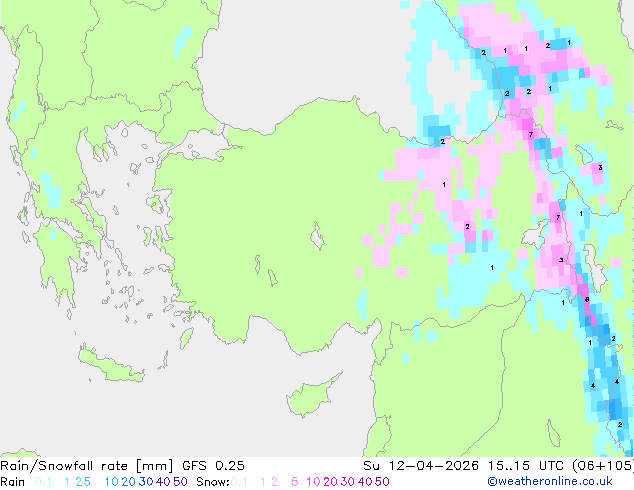This screenshot has height=490, width=634.
Task: Select the Snow legend value 20
Action: click(x=330, y=482)
